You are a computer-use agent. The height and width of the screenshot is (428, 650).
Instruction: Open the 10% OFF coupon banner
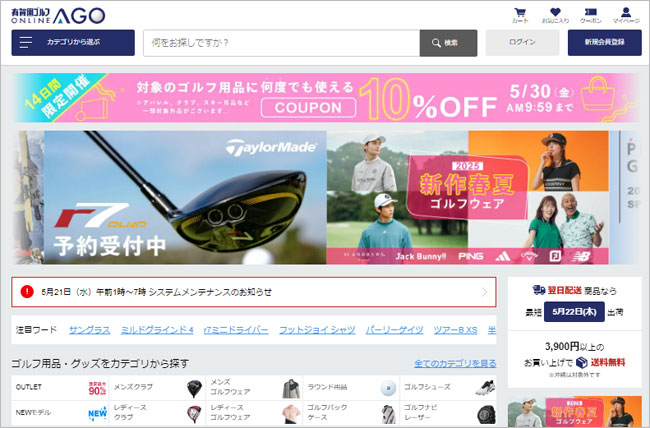point(325,98)
